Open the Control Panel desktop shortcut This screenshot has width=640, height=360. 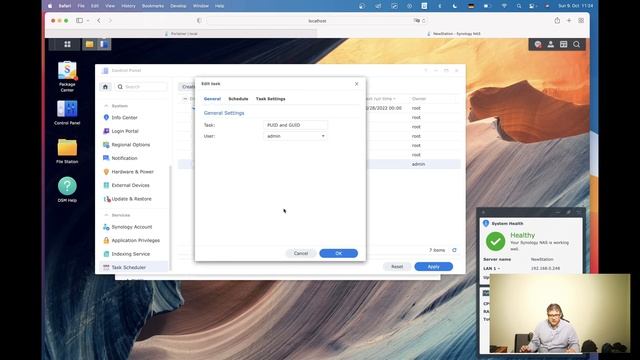[x=67, y=112]
